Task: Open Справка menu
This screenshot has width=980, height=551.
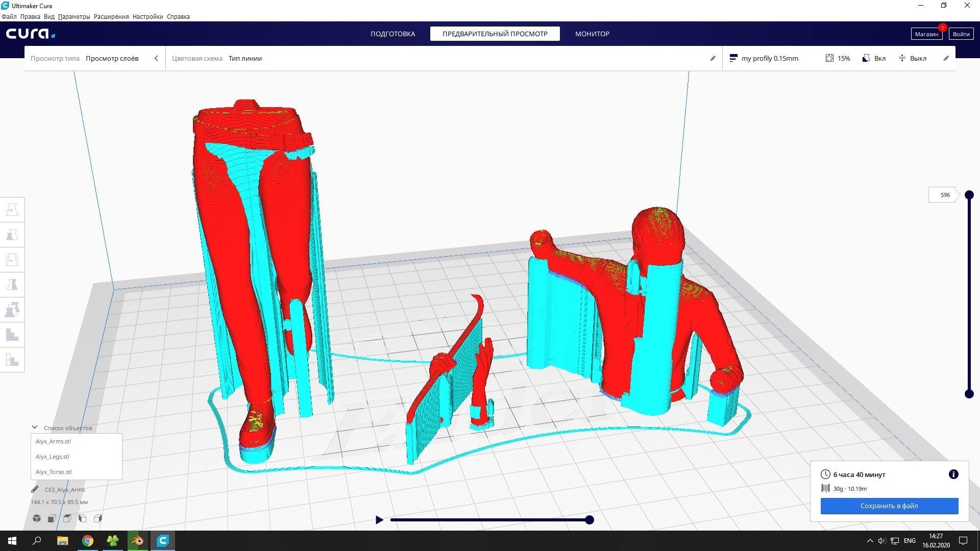Action: pos(178,16)
